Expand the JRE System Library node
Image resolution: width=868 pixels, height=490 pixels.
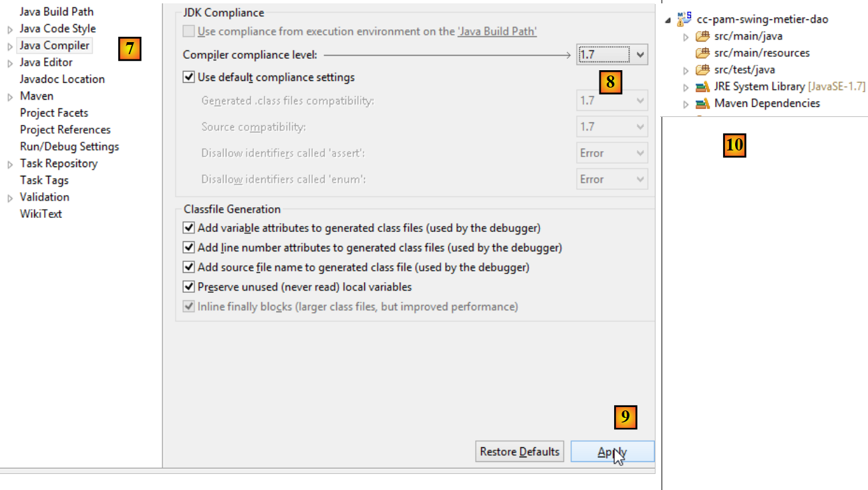[686, 87]
